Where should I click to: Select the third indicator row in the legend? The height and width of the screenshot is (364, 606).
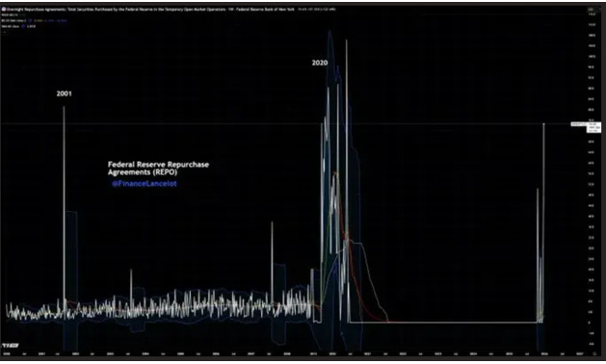(18, 26)
